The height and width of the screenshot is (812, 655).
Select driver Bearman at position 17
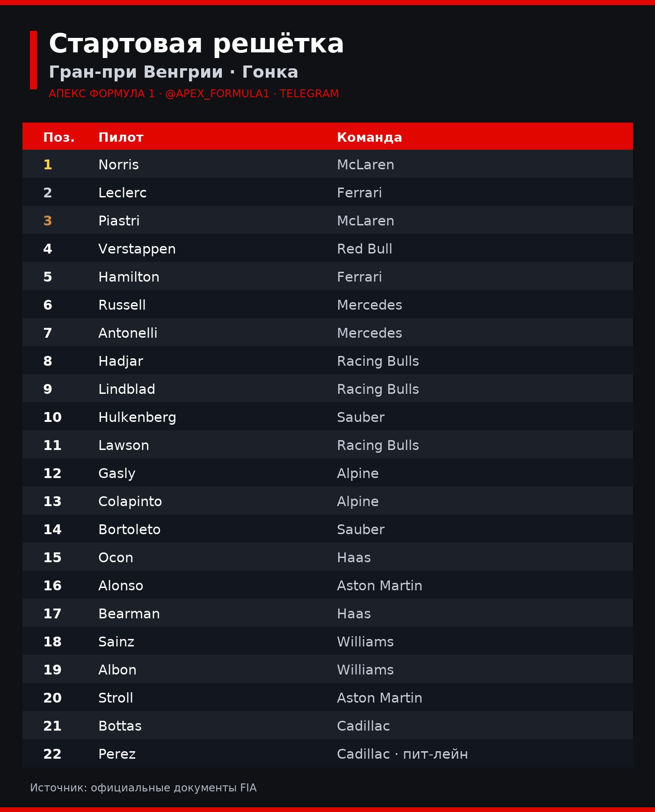click(x=129, y=614)
